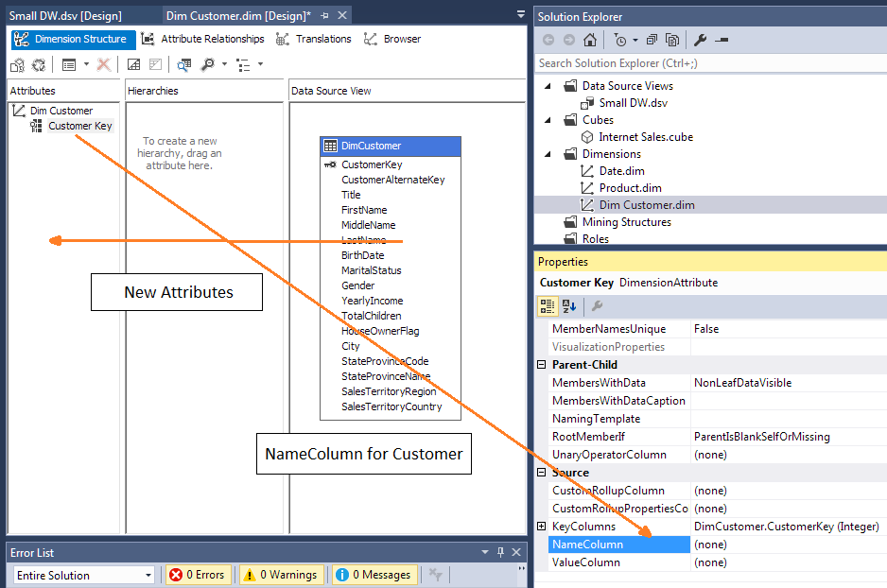Expand the KeyColumns property node
Image resolution: width=887 pixels, height=588 pixels.
click(x=542, y=527)
